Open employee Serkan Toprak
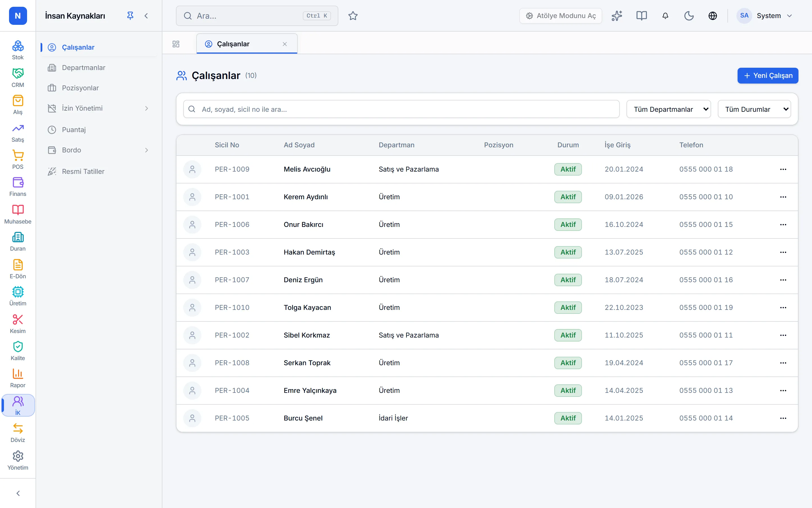 point(307,363)
